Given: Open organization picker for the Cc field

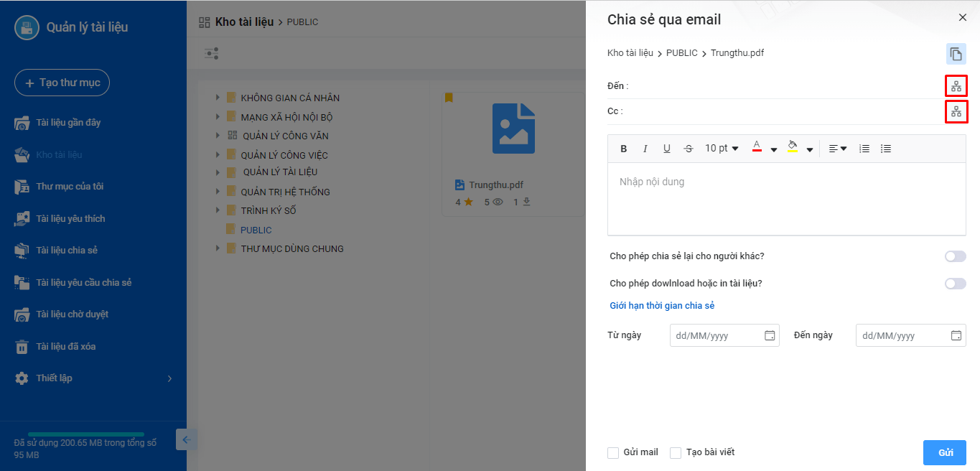Looking at the screenshot, I should [x=956, y=111].
